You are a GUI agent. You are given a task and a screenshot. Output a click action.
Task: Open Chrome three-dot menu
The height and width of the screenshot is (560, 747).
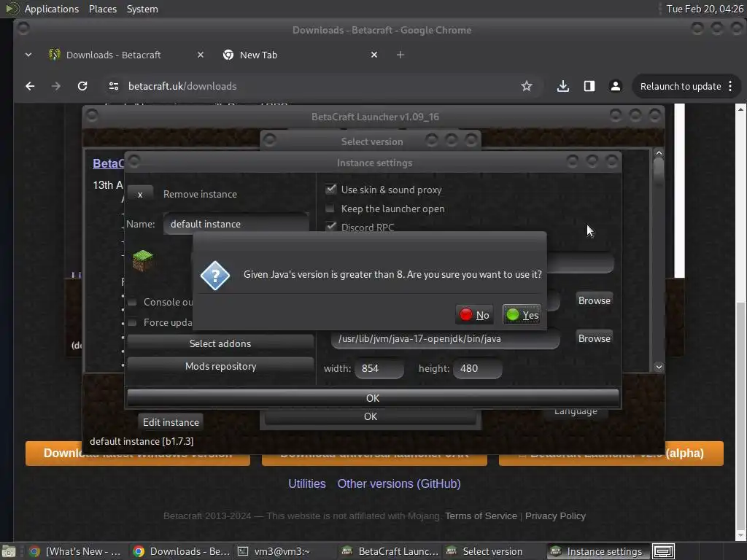(x=731, y=86)
